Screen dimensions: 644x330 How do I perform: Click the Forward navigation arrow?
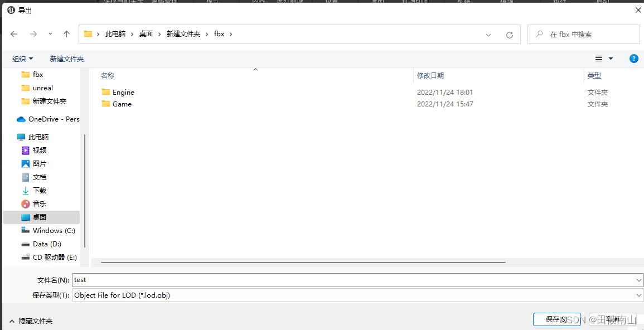click(33, 35)
